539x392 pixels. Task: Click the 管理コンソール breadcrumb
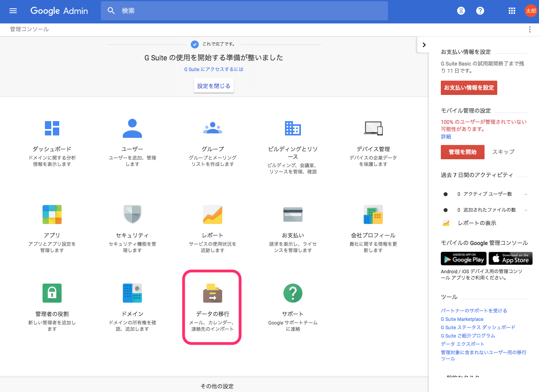coord(29,29)
